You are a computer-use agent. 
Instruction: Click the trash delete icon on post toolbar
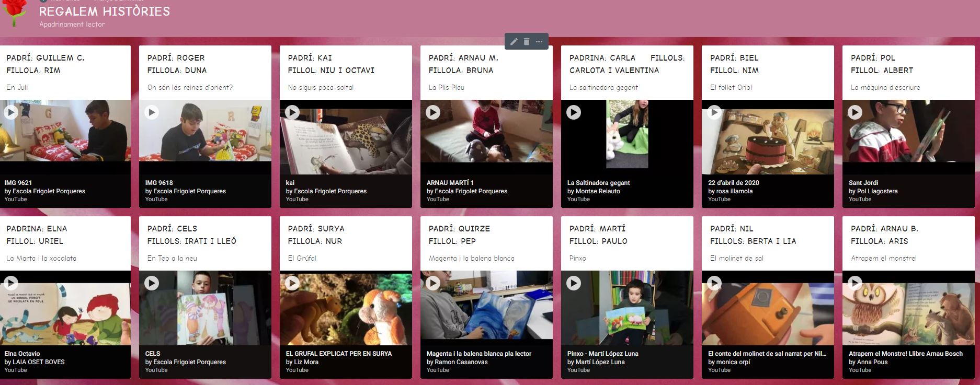click(x=527, y=41)
